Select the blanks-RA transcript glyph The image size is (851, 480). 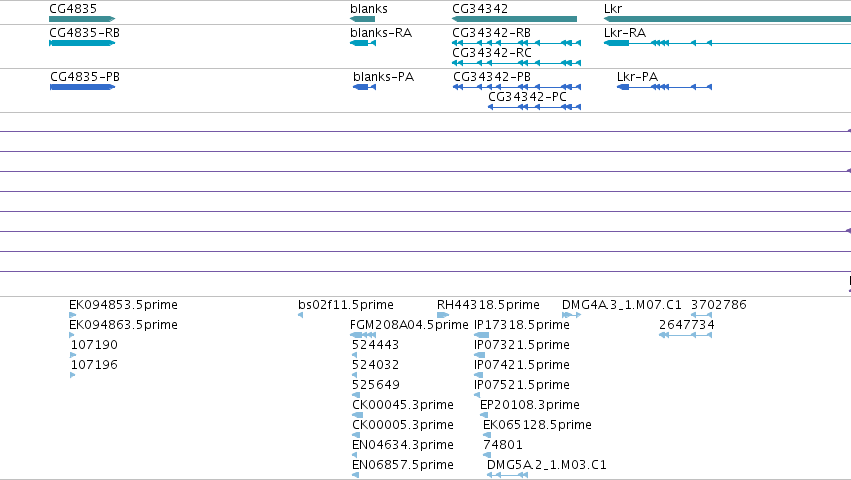(363, 43)
